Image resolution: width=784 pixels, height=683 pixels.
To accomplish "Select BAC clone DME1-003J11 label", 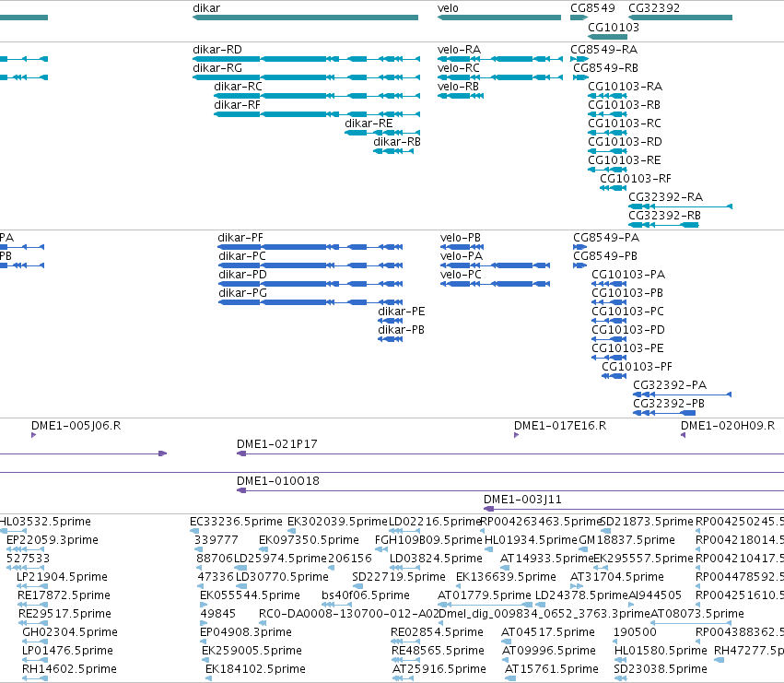I will coord(522,500).
